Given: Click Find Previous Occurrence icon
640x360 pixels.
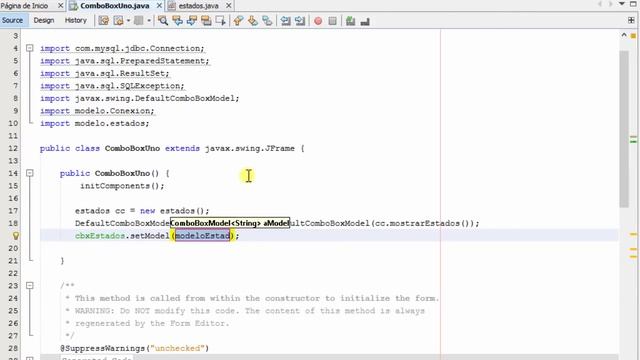Looking at the screenshot, I should pos(177,21).
